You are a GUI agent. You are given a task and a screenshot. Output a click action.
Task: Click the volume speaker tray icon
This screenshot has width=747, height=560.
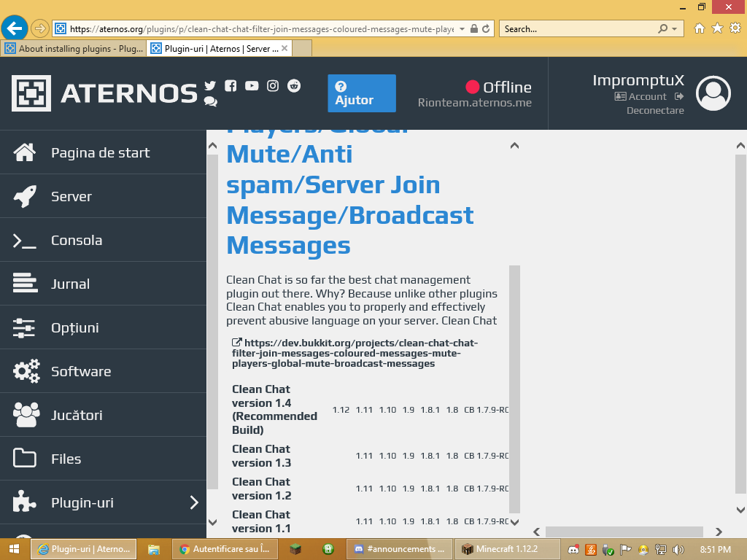[678, 550]
